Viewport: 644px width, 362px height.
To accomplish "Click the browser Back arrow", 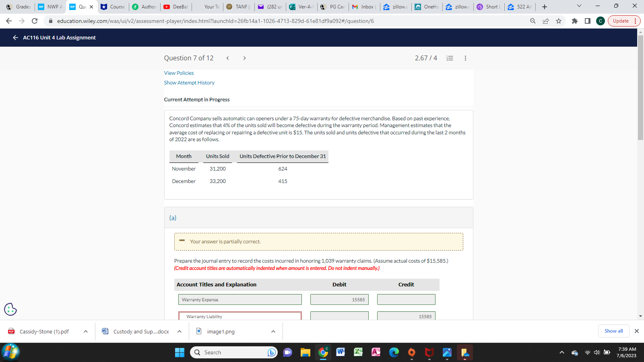I will pos(9,21).
